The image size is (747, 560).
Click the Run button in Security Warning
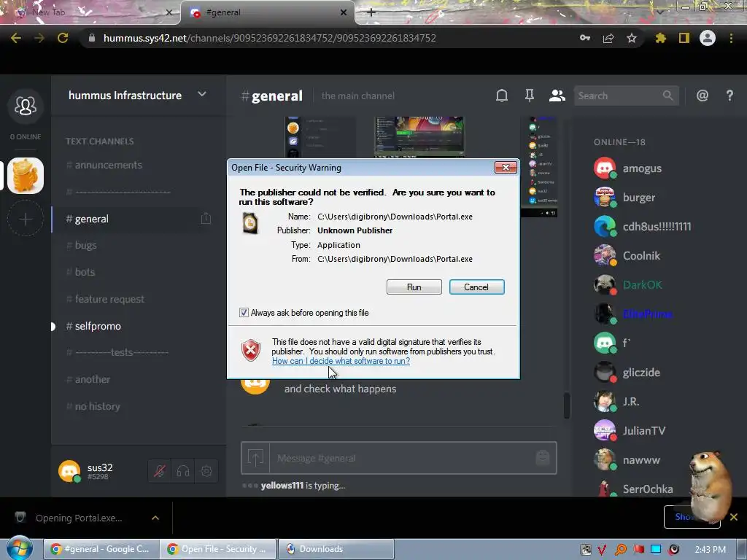coord(414,287)
